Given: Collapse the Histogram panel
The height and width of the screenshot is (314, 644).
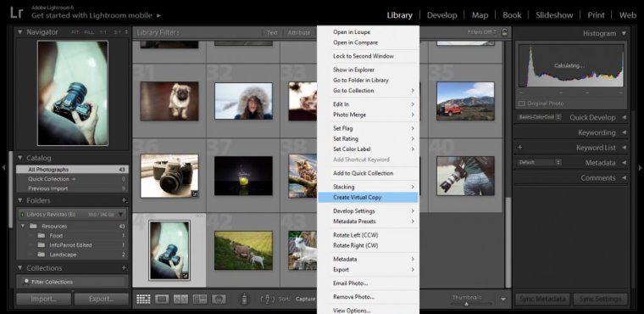Looking at the screenshot, I should (624, 33).
